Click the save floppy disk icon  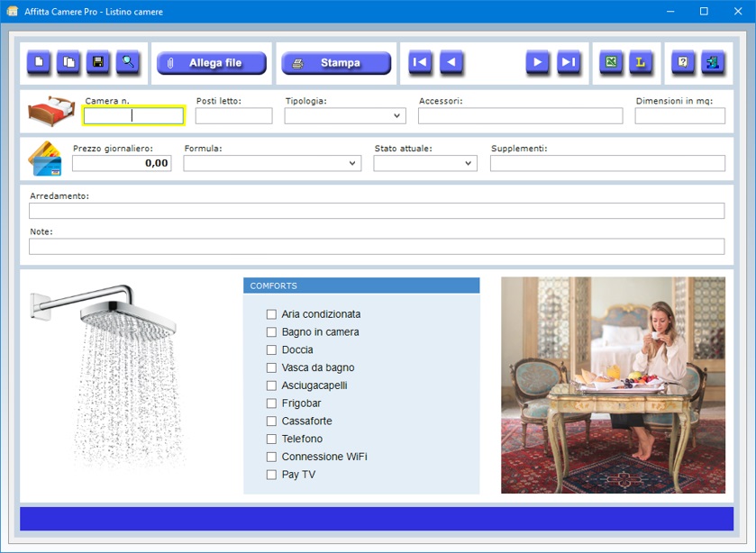pos(98,62)
